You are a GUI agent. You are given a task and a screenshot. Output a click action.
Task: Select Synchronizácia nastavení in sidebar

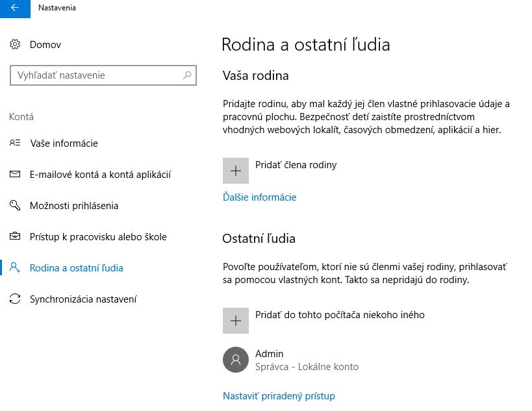pyautogui.click(x=83, y=299)
